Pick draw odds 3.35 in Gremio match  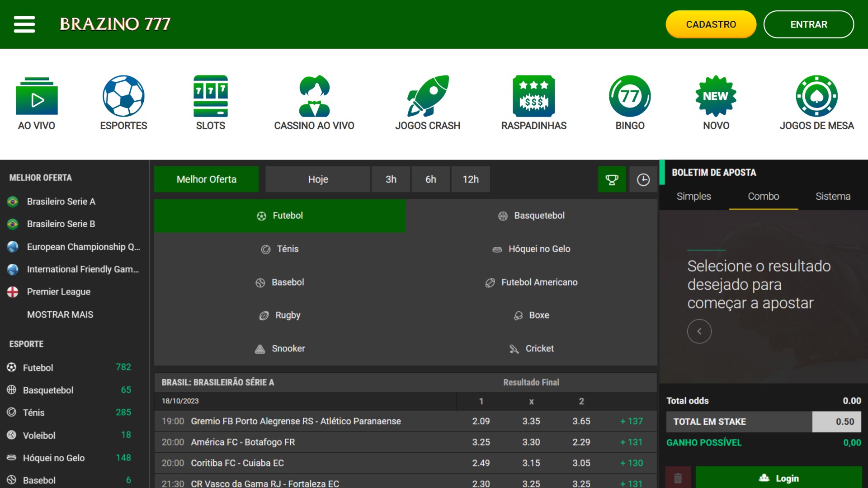click(x=531, y=421)
